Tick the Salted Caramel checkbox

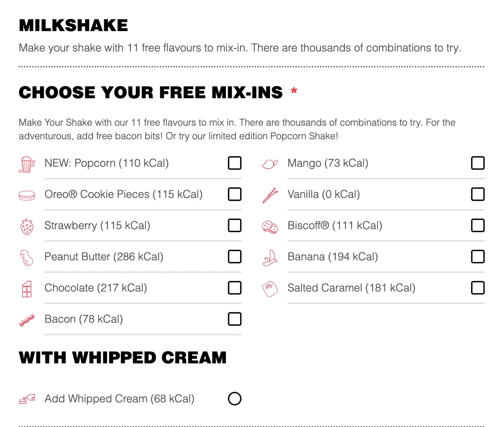coord(478,288)
